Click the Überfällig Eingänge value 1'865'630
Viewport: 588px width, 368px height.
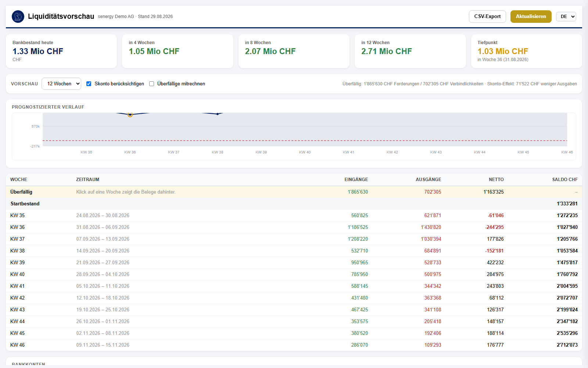pos(358,192)
